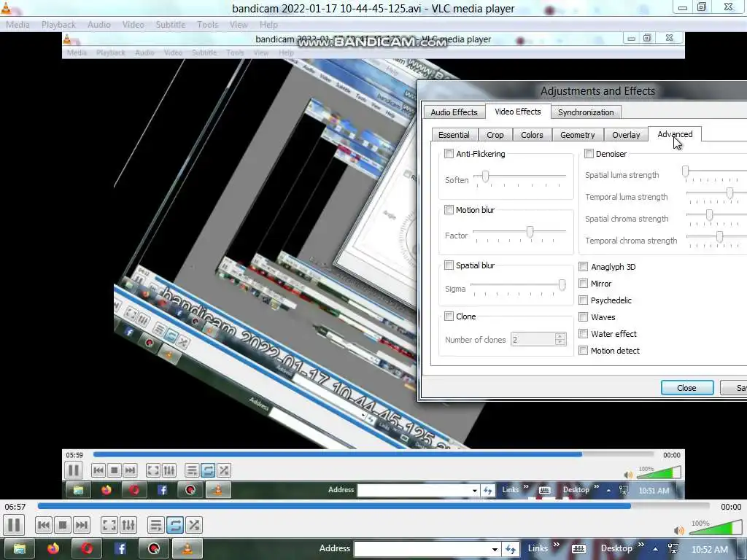
Task: Open Opera from the bottom taskbar
Action: coord(86,548)
